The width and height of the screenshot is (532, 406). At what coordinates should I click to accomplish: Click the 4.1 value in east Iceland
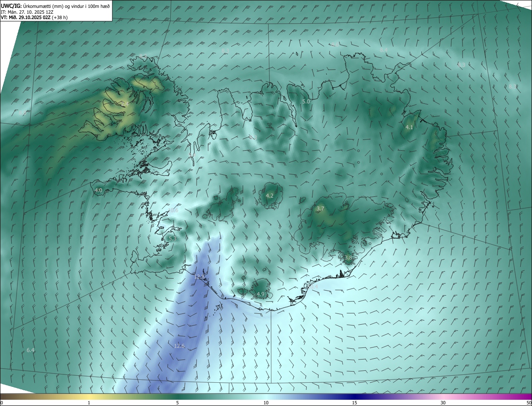409,127
